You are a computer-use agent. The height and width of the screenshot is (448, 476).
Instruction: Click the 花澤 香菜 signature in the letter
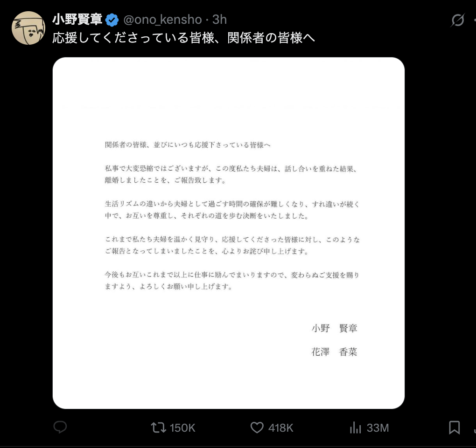pyautogui.click(x=334, y=352)
